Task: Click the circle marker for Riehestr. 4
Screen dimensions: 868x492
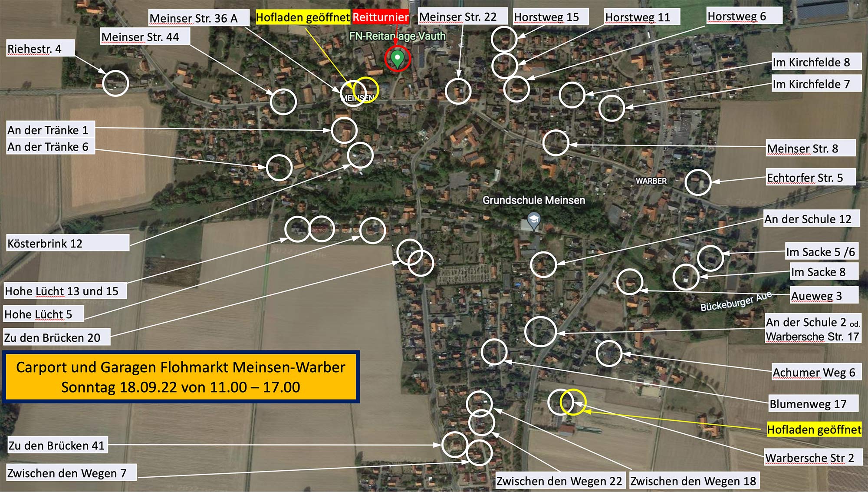Action: coord(115,83)
